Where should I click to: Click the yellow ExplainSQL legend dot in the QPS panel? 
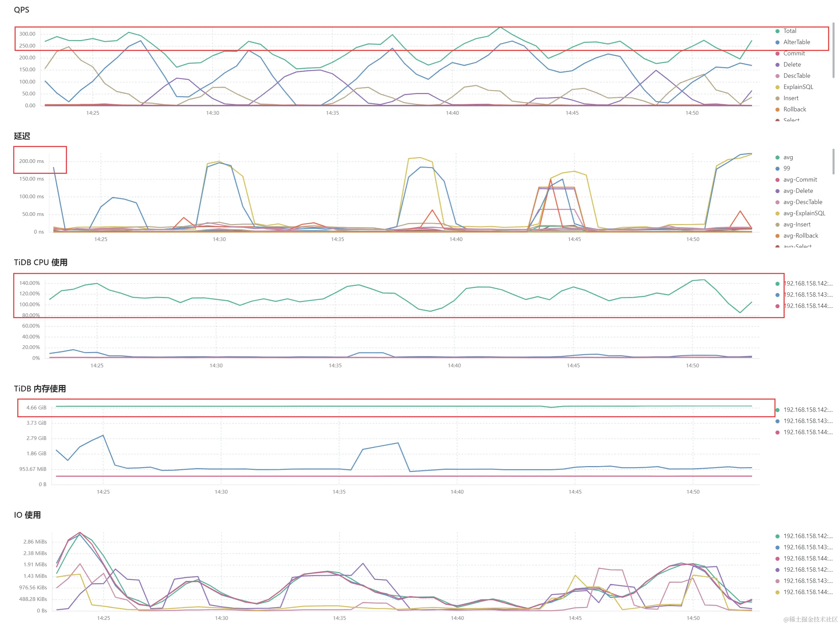pos(777,87)
